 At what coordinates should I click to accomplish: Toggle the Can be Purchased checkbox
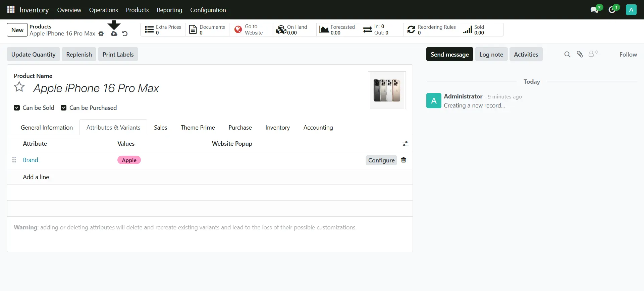[63, 108]
